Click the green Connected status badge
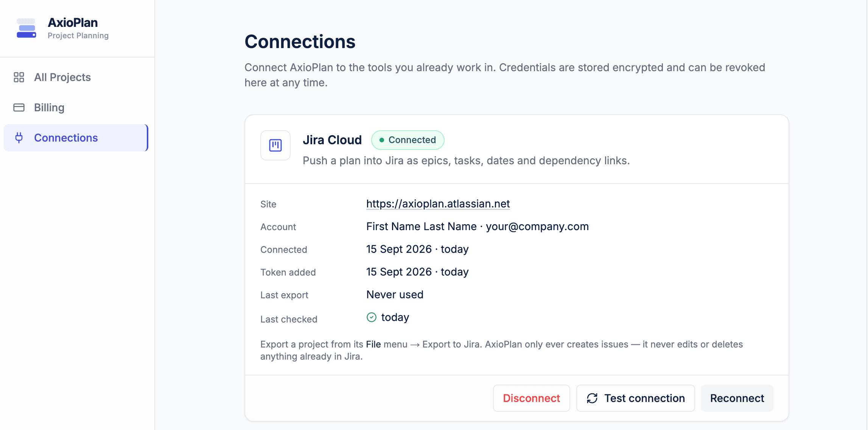 point(408,140)
